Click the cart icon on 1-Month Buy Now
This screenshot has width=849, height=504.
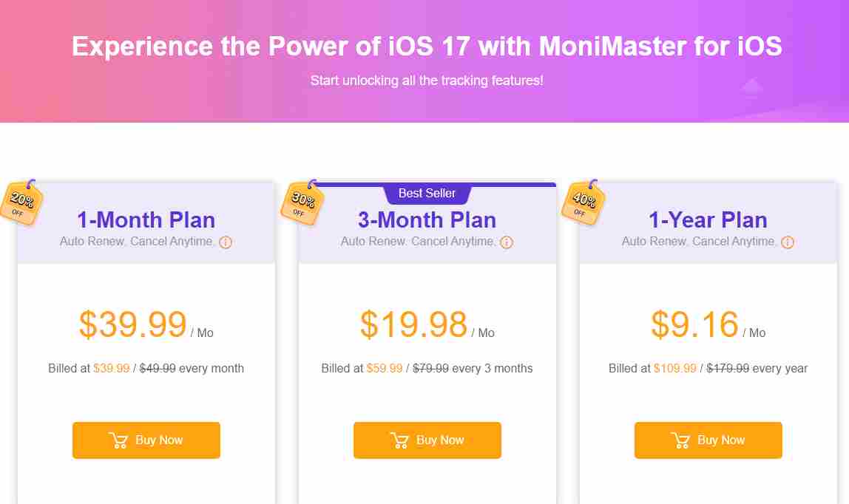click(x=118, y=440)
